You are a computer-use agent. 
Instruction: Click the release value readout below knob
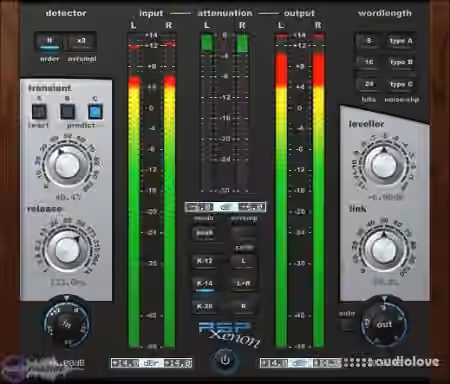[68, 283]
